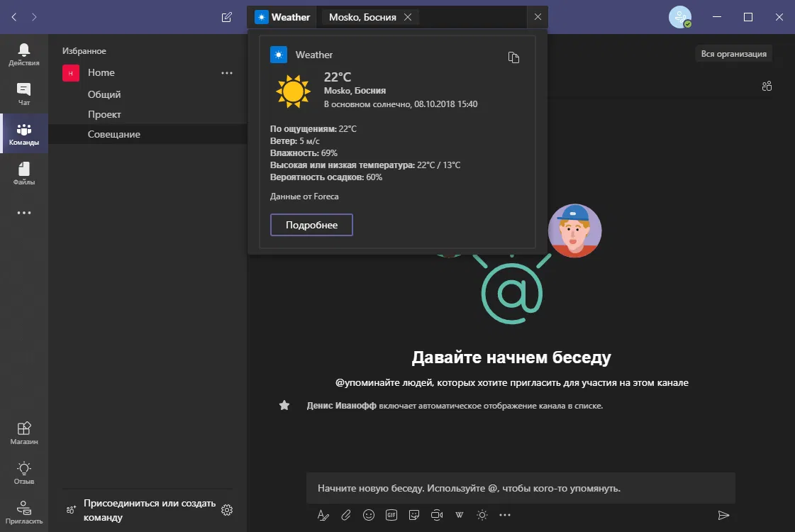795x532 pixels.
Task: Select the Проект channel
Action: point(104,114)
